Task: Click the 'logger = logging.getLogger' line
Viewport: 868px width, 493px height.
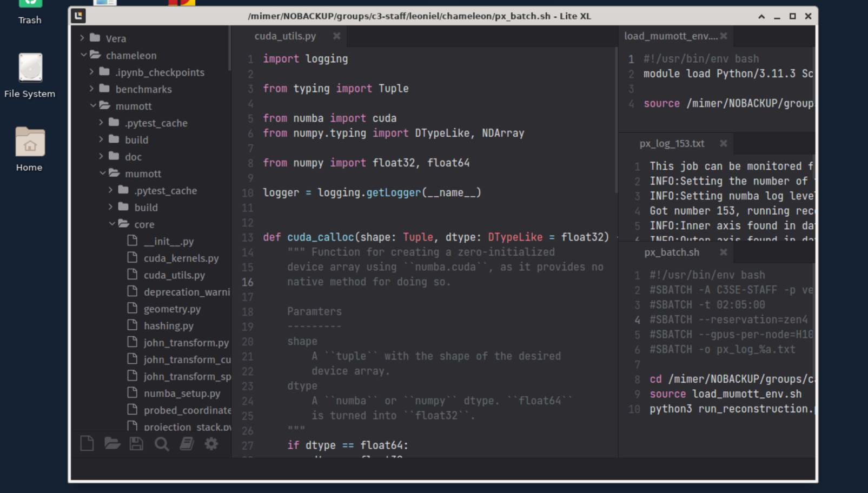Action: 372,192
